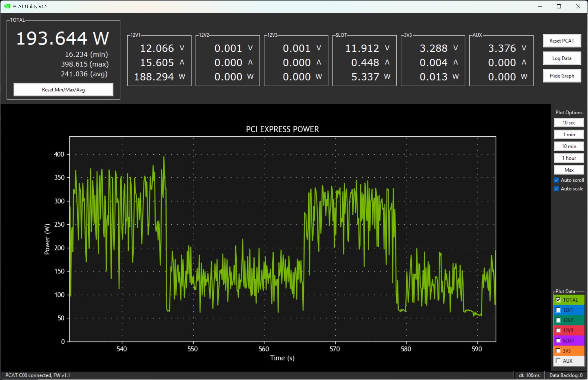
Task: Turn on the SLOT plot trace
Action: [x=558, y=341]
